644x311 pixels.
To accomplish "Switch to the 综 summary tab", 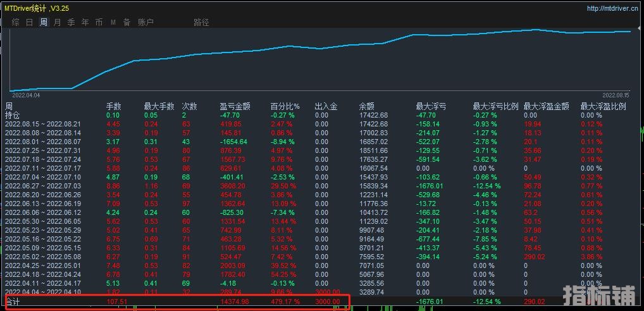I will click(16, 23).
